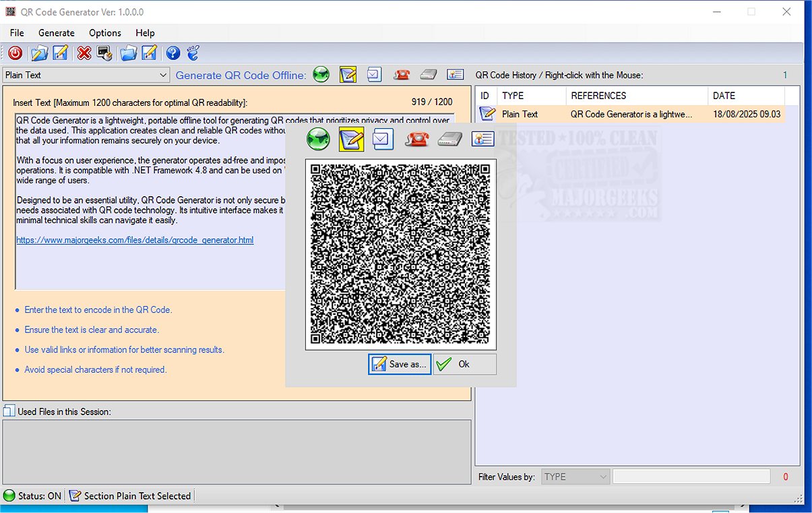This screenshot has width=812, height=513.
Task: Click the contact card icon in the QR preview popup
Action: point(482,139)
